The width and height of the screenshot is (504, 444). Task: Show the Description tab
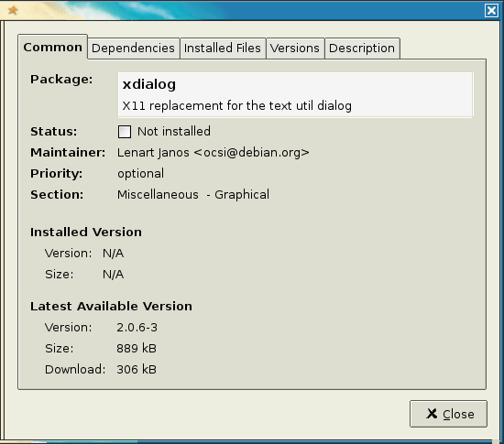click(x=362, y=49)
